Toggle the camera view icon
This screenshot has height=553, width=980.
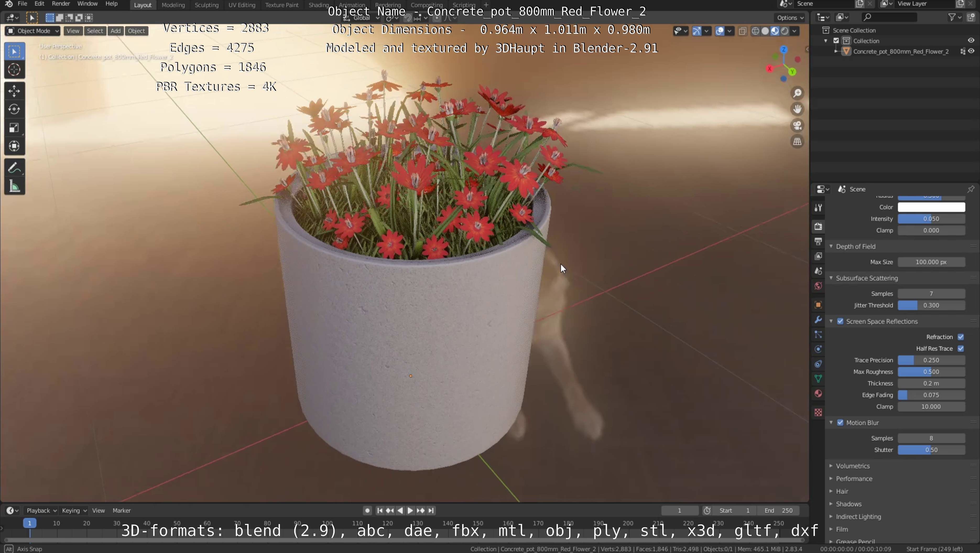point(797,126)
